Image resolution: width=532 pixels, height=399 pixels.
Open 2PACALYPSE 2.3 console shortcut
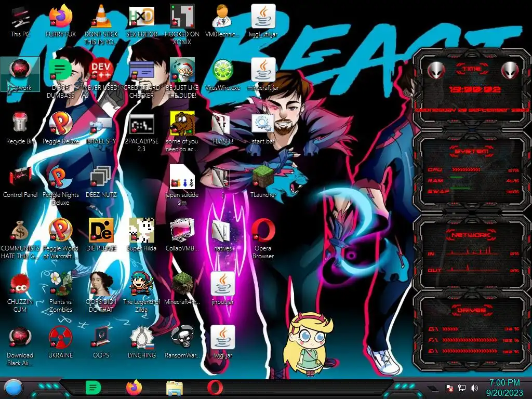pos(141,131)
